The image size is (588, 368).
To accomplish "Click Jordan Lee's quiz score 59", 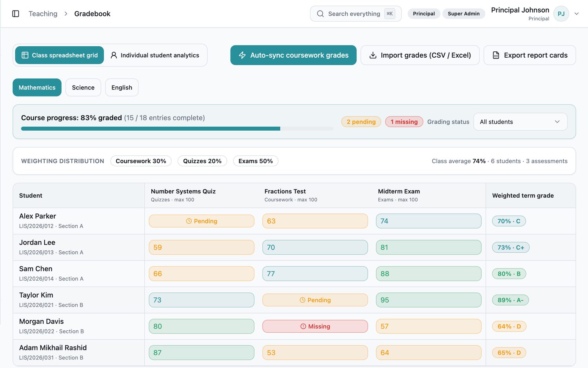I will coord(201,248).
